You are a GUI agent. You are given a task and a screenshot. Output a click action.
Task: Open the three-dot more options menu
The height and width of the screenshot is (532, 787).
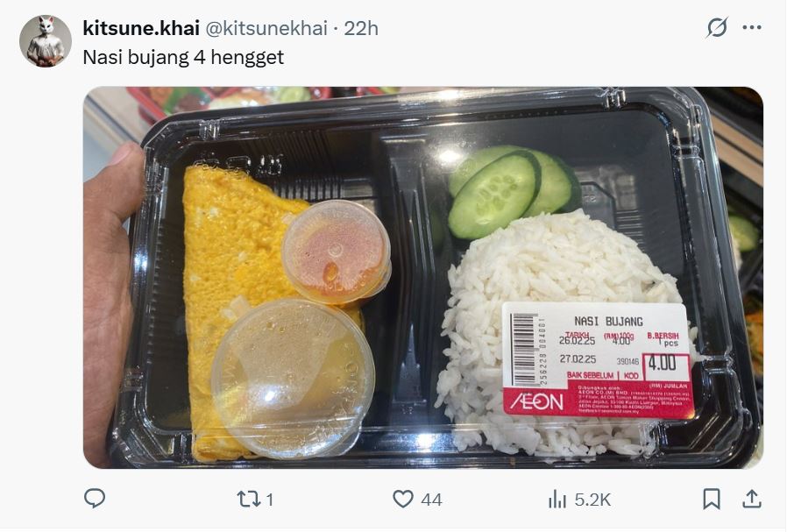coord(751,27)
